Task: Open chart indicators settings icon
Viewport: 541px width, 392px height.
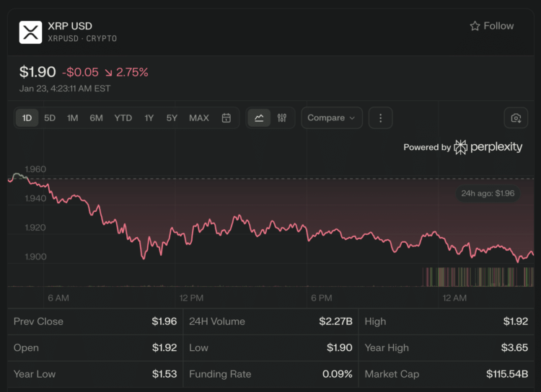Action: point(282,118)
